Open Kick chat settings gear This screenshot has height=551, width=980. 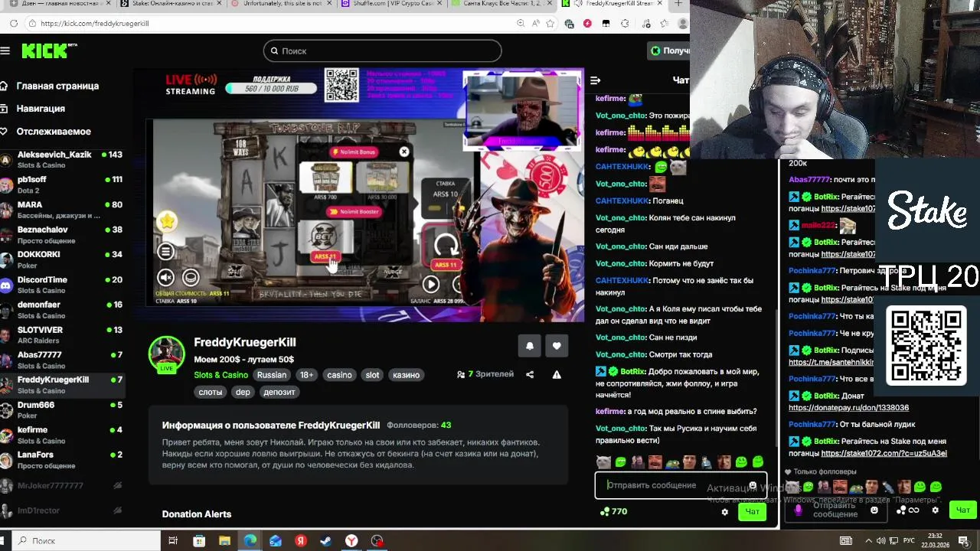pyautogui.click(x=725, y=512)
